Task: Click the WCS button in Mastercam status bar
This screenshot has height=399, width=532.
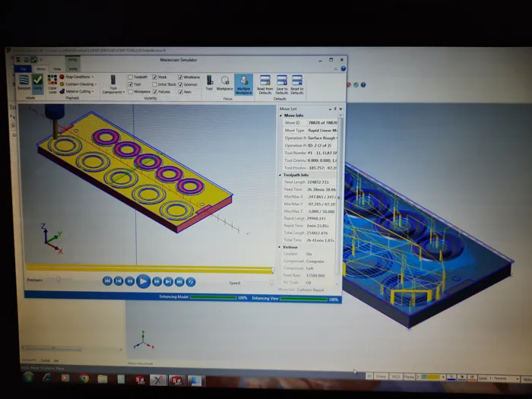Action: pyautogui.click(x=396, y=377)
